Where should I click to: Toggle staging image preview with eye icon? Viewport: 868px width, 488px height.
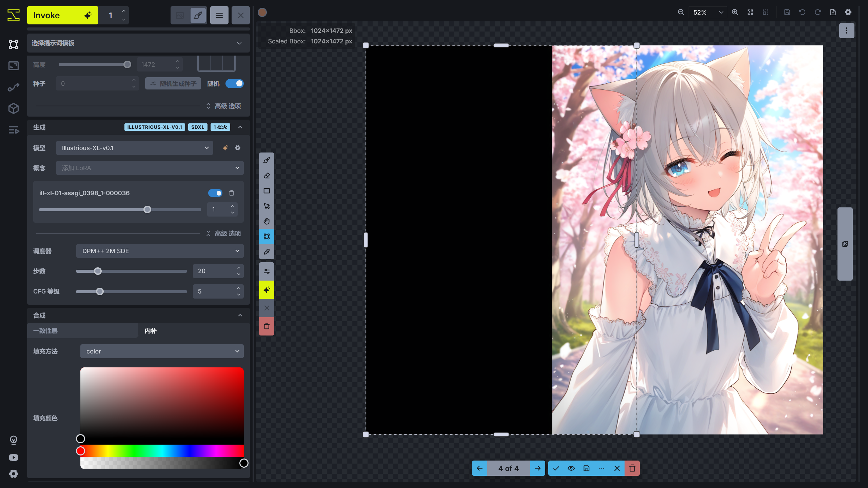click(571, 468)
